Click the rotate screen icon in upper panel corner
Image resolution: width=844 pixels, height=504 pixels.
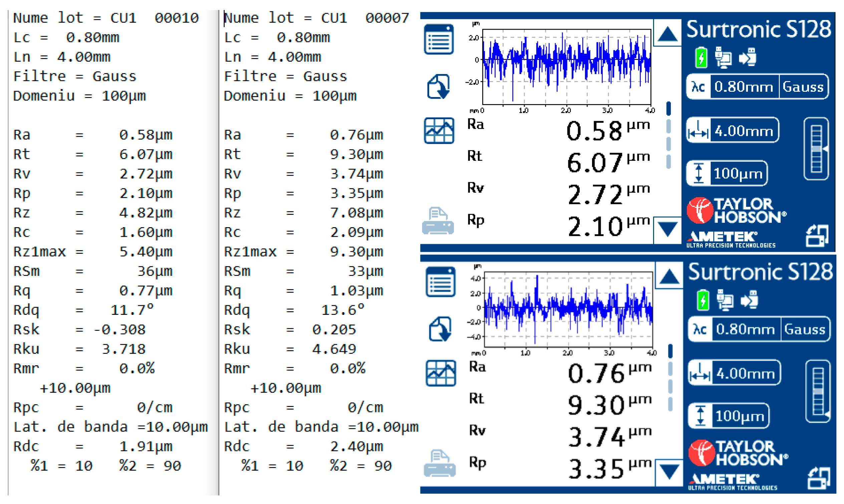click(817, 236)
